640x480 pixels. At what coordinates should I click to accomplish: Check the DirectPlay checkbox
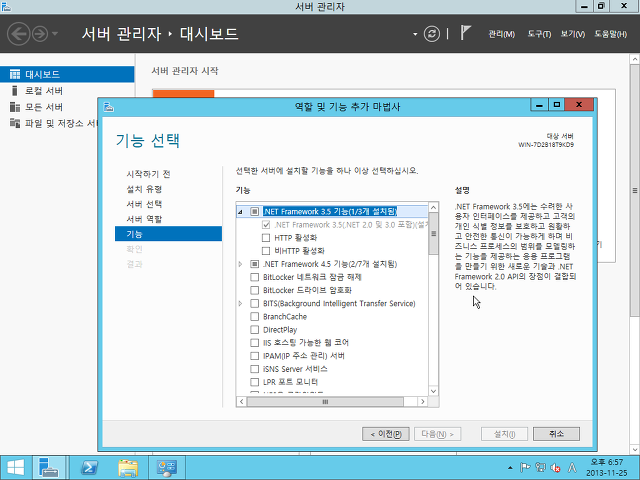[x=254, y=329]
